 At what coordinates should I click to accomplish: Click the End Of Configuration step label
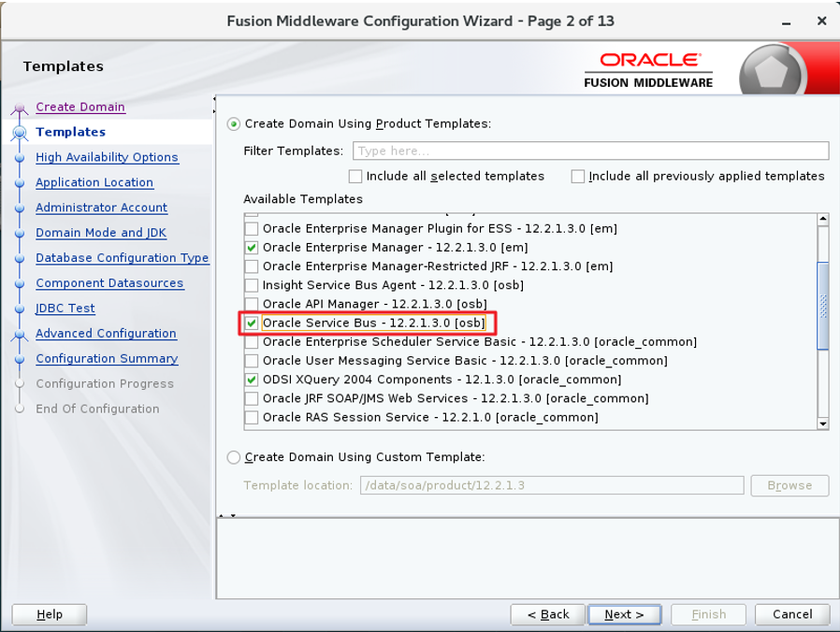(x=97, y=409)
